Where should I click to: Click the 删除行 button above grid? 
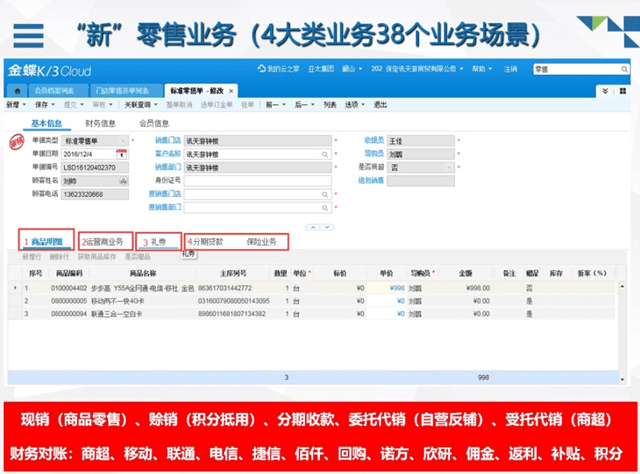pyautogui.click(x=59, y=257)
